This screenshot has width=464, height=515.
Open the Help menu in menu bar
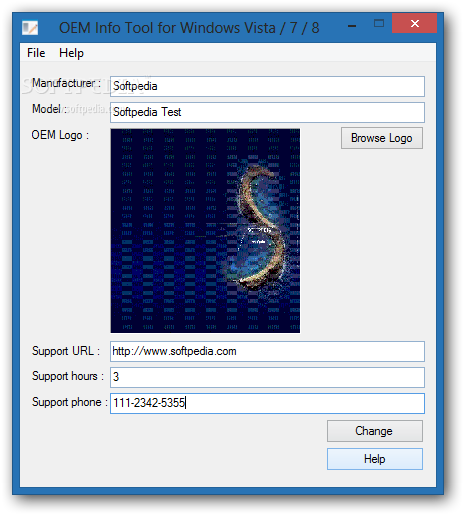(x=71, y=53)
